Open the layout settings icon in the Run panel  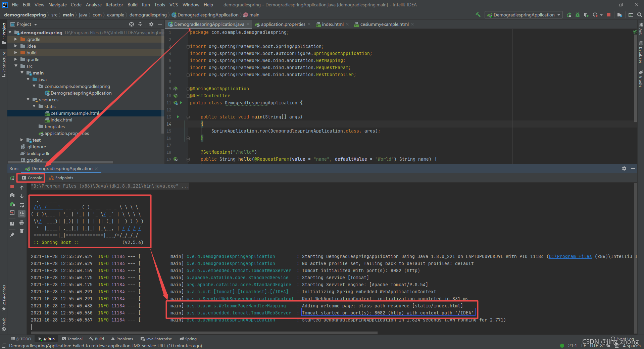click(12, 223)
